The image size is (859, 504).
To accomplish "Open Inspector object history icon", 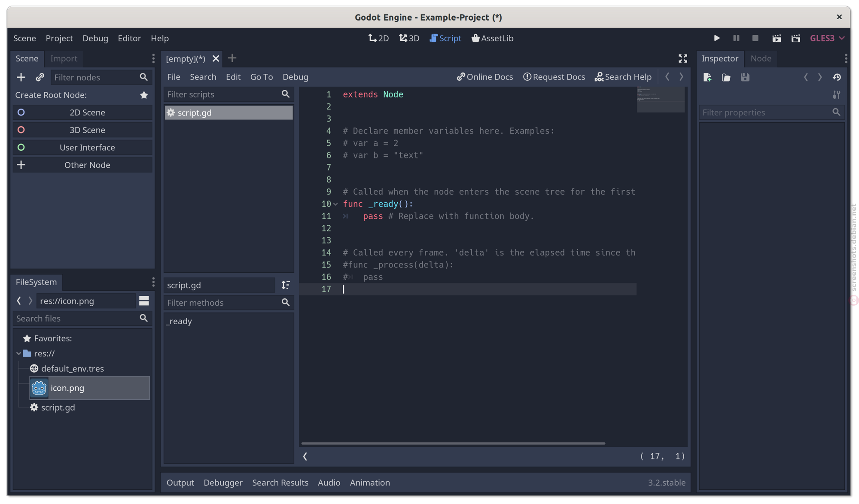I will [837, 77].
